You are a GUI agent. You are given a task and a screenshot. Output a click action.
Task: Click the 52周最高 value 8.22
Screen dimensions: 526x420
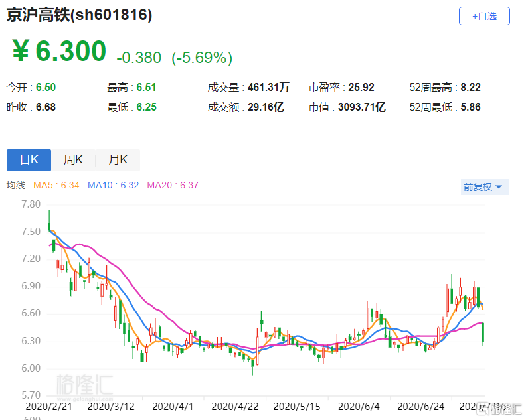[470, 87]
